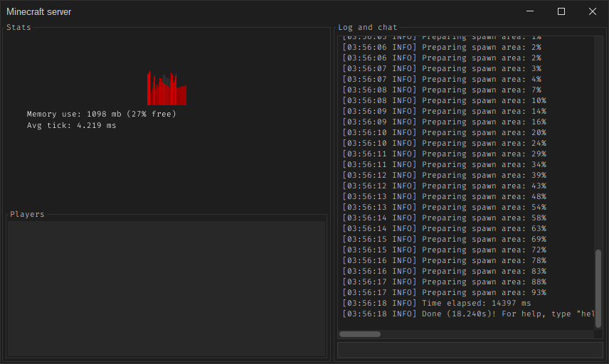Image resolution: width=609 pixels, height=364 pixels.
Task: Click the red memory usage graph
Action: tap(166, 88)
